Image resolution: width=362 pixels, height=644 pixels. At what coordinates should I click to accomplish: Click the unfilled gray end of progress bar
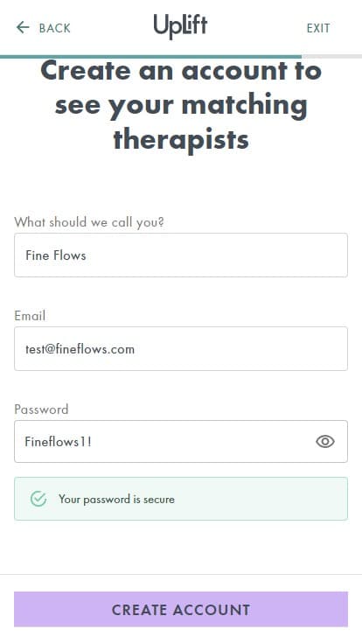pos(331,56)
